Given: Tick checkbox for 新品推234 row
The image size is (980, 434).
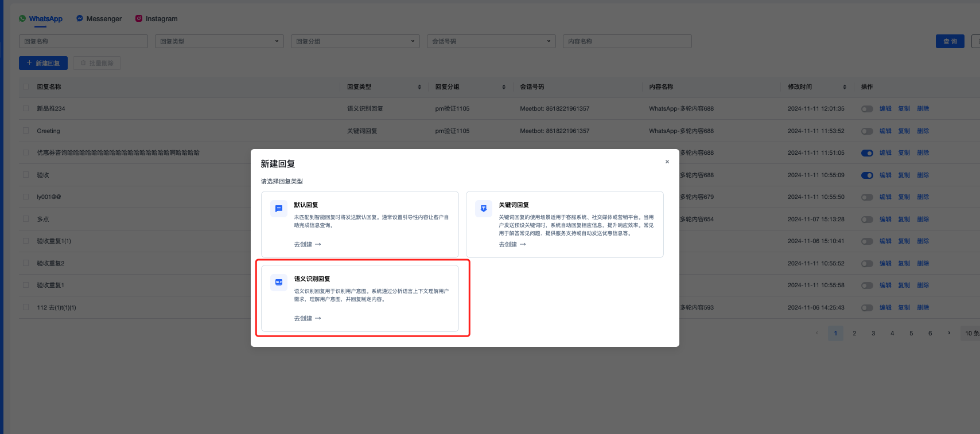Looking at the screenshot, I should coord(26,108).
